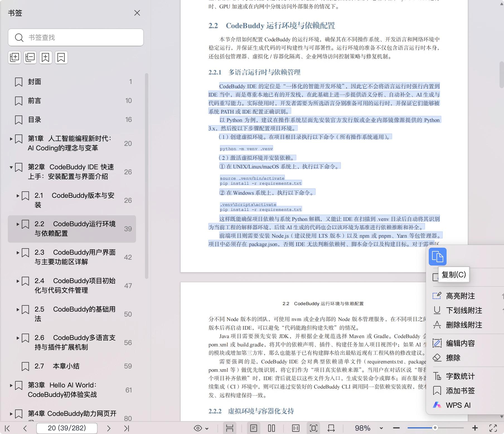
Task: Expand the 第1章 bookmark
Action: (x=11, y=139)
